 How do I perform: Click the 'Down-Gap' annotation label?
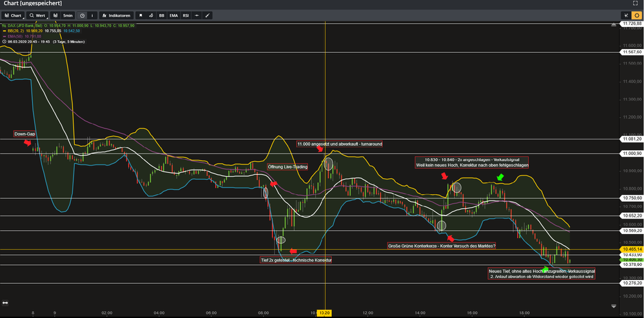[x=24, y=134]
